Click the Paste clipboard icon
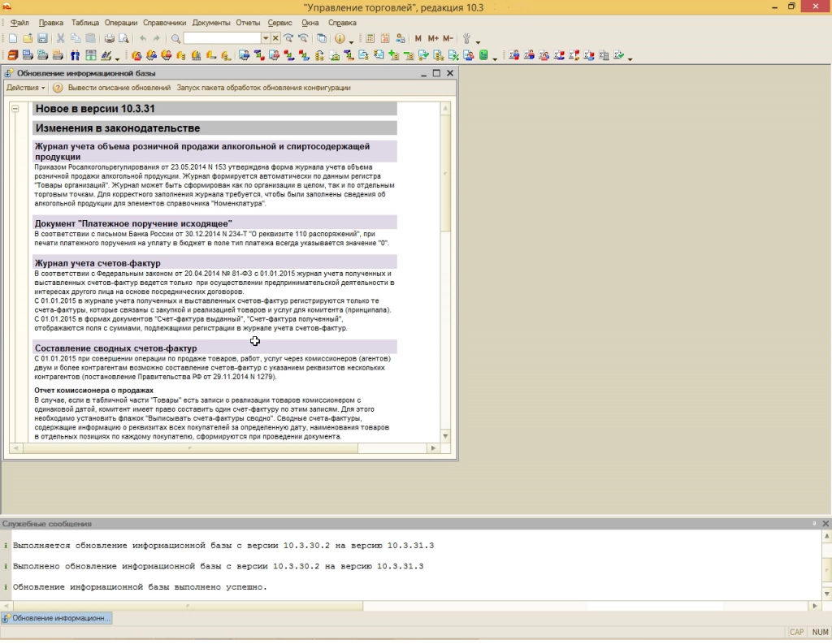 [91, 38]
